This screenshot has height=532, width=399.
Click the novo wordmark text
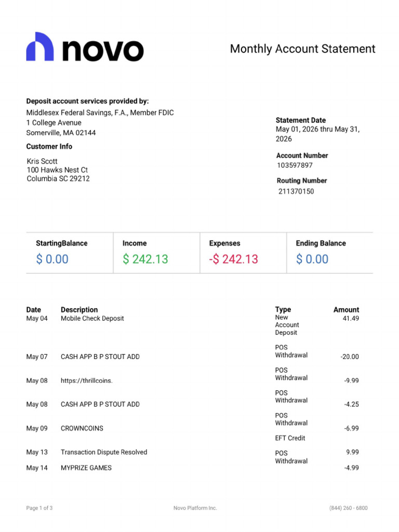pos(103,50)
